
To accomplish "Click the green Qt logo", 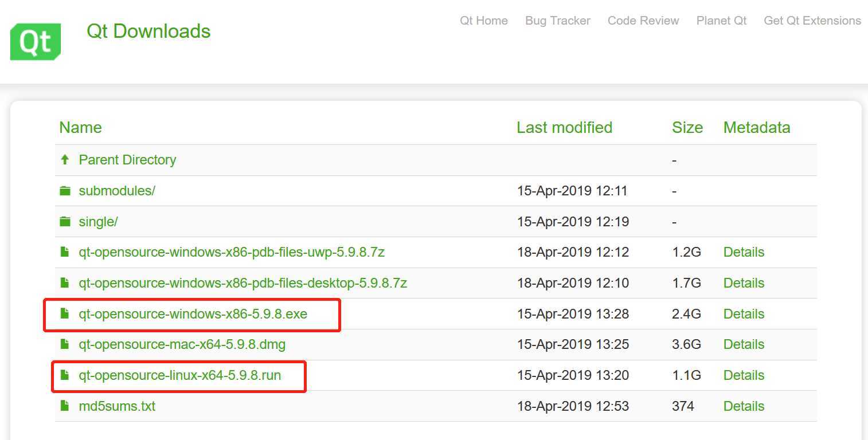I will tap(36, 41).
